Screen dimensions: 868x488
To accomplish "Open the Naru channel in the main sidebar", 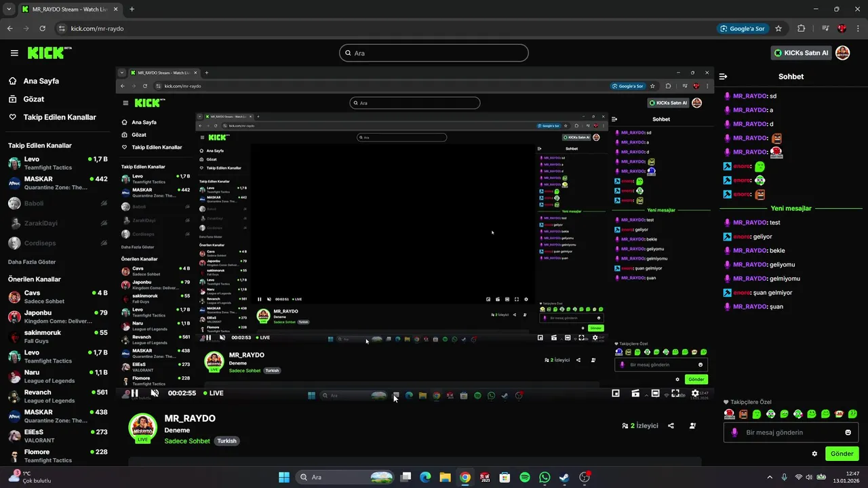I will click(58, 376).
